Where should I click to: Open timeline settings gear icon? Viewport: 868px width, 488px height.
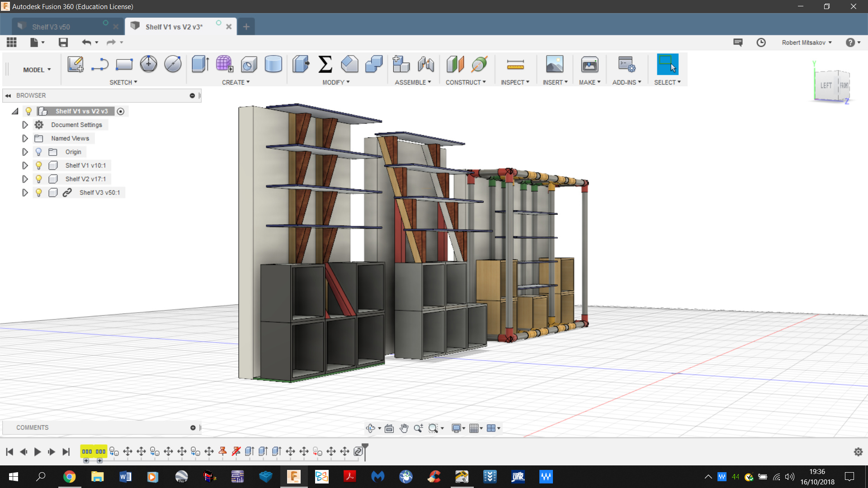tap(858, 452)
